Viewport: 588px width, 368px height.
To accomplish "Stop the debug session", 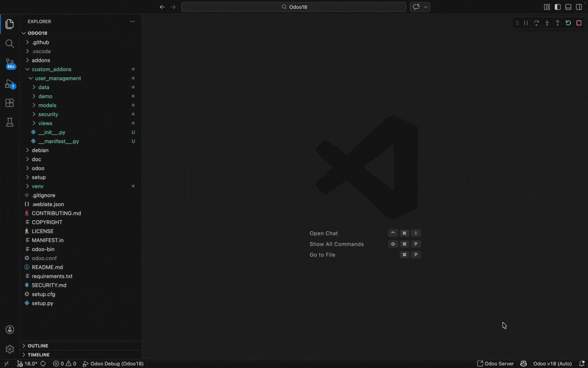I will (579, 24).
